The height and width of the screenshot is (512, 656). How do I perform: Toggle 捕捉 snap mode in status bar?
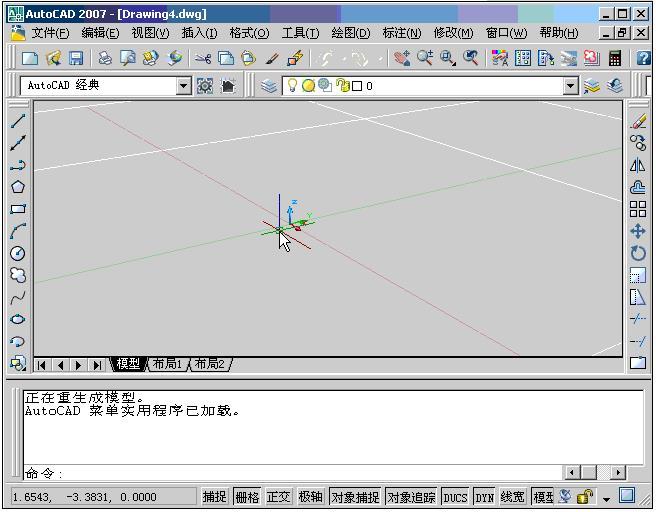tap(215, 497)
